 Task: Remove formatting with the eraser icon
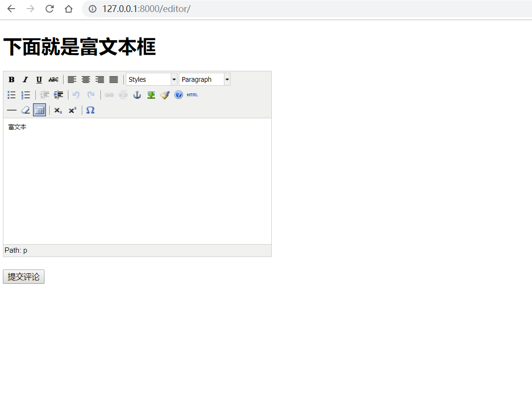(x=25, y=110)
